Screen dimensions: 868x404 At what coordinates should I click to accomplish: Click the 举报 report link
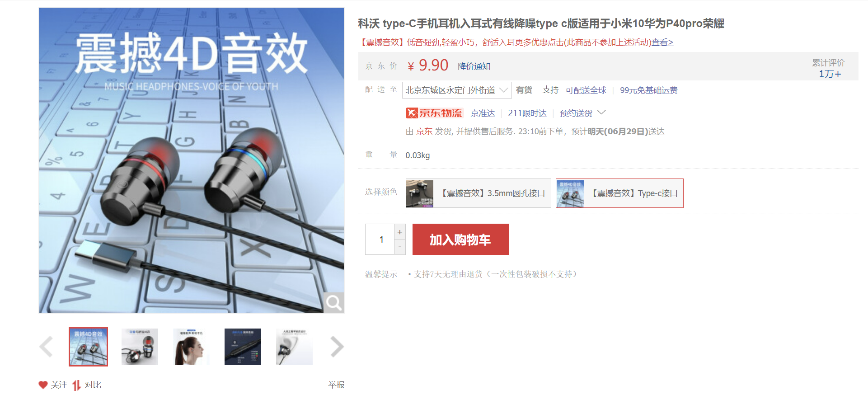[336, 385]
